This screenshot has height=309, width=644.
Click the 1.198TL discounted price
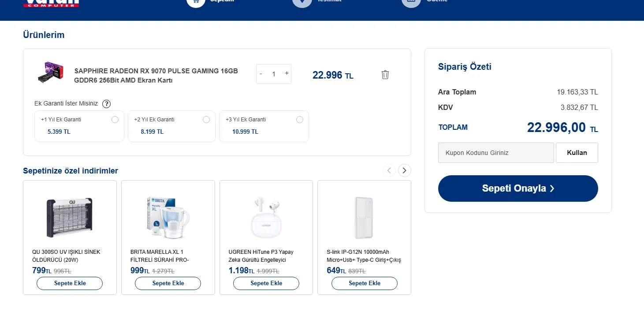pos(242,271)
